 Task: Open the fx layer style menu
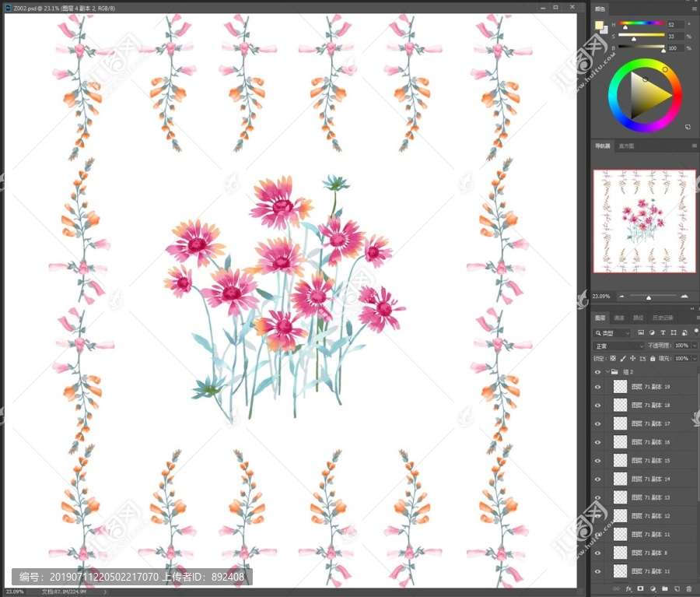click(x=628, y=589)
